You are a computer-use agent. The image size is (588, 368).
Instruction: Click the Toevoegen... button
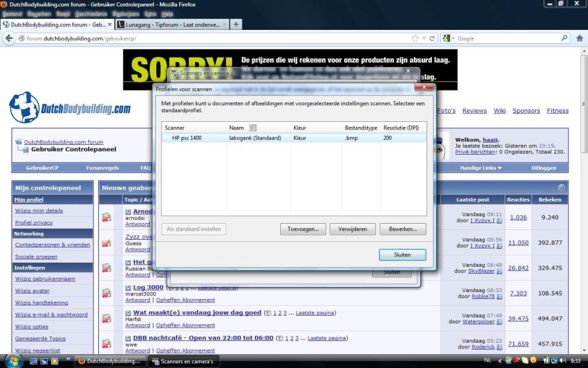[x=303, y=229]
